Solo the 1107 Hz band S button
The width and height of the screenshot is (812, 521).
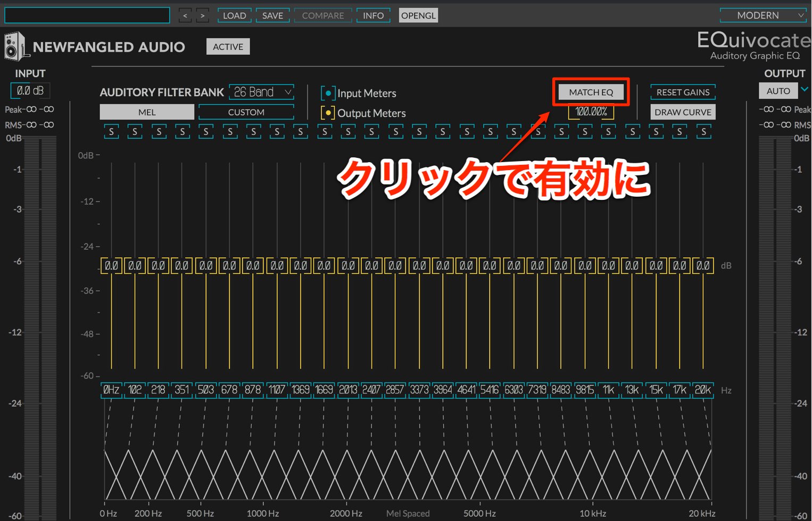coord(277,132)
